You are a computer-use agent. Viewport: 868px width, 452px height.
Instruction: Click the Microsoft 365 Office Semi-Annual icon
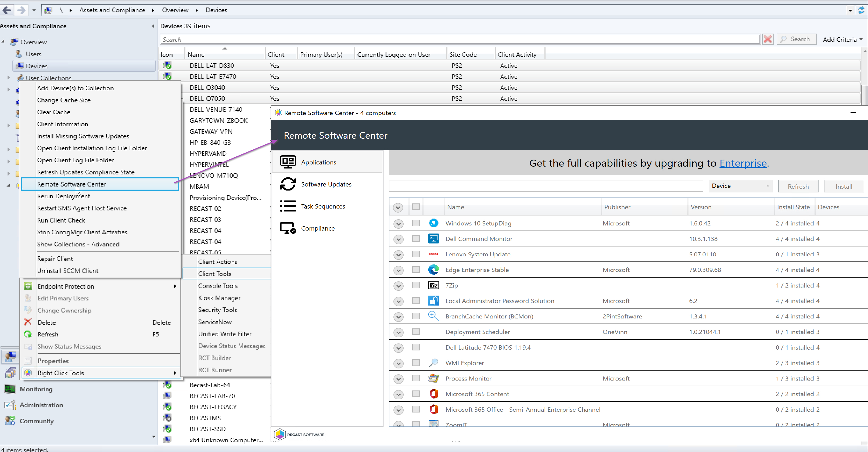(x=433, y=409)
